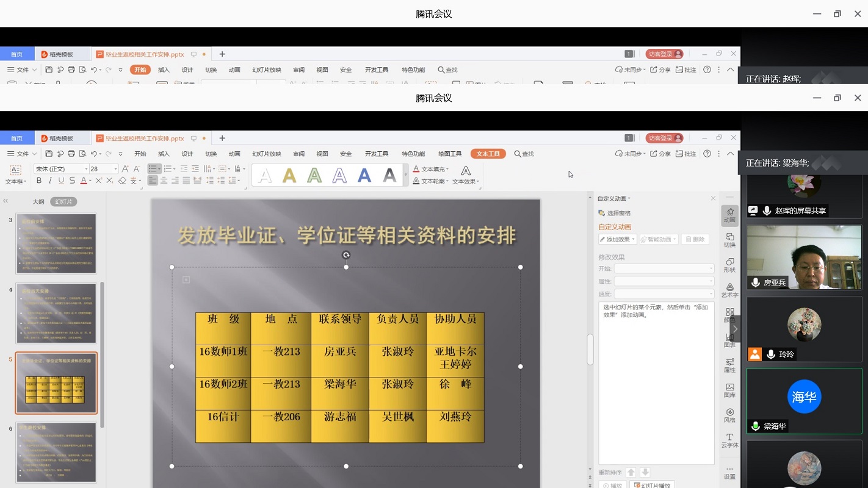Screen dimensions: 868x488
Task: Switch to the 幻灯片放映 slideshow tab
Action: (x=267, y=154)
